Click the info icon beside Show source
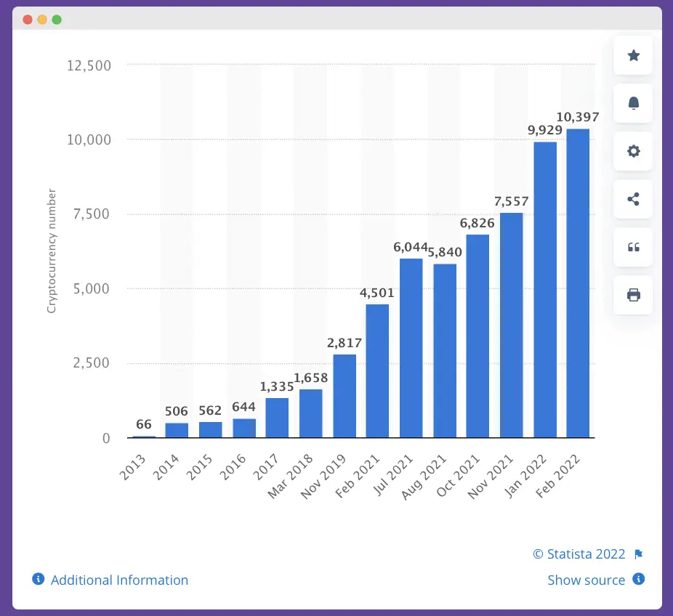The height and width of the screenshot is (616, 673). (638, 580)
